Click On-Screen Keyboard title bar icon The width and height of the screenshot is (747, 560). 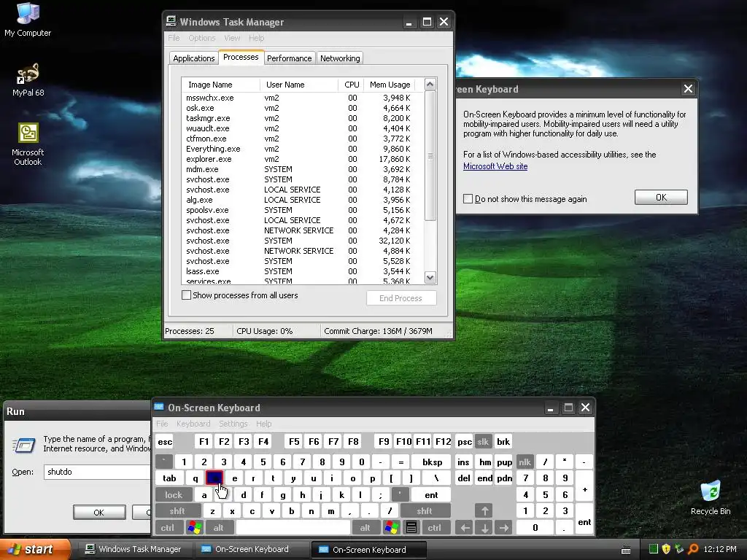click(x=159, y=407)
